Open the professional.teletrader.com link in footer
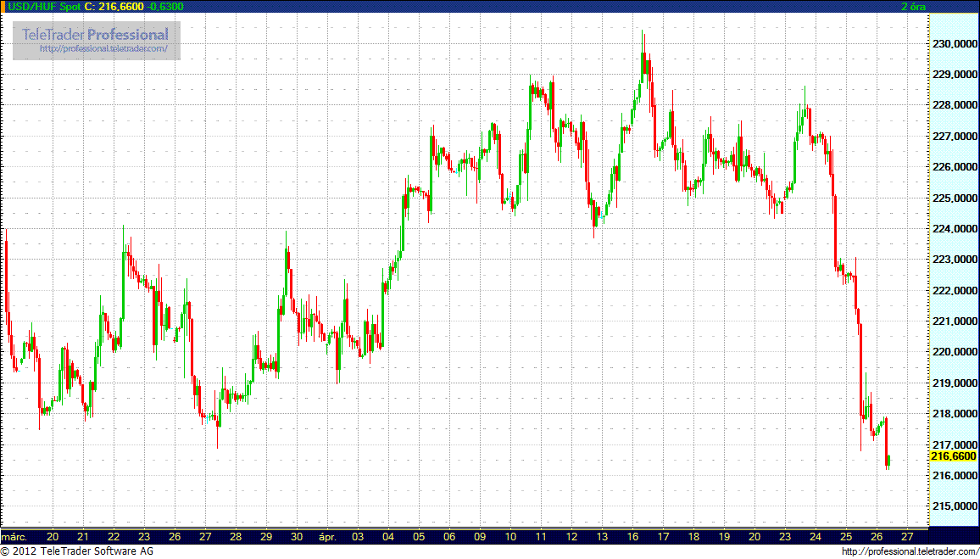The width and height of the screenshot is (980, 559). (x=910, y=551)
